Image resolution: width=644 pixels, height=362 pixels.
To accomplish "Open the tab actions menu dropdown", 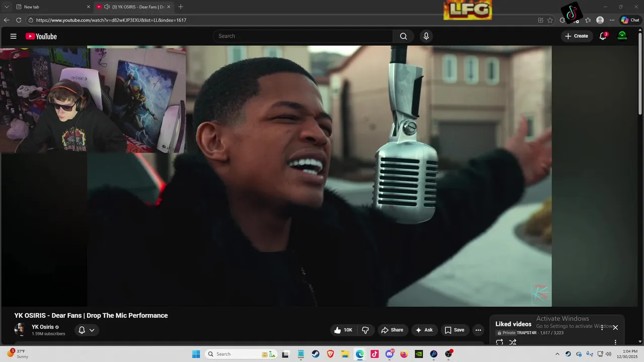I will (x=6, y=7).
